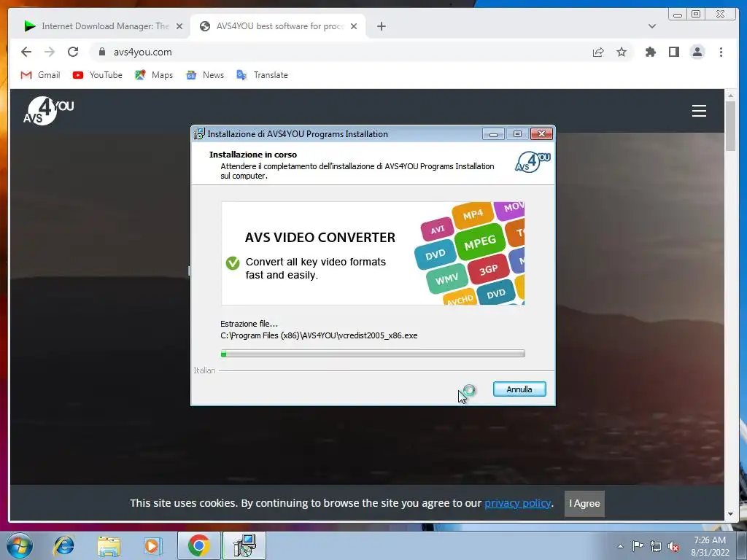Click the scrollbar up arrow
Viewport: 747px width, 560px height.
730,96
